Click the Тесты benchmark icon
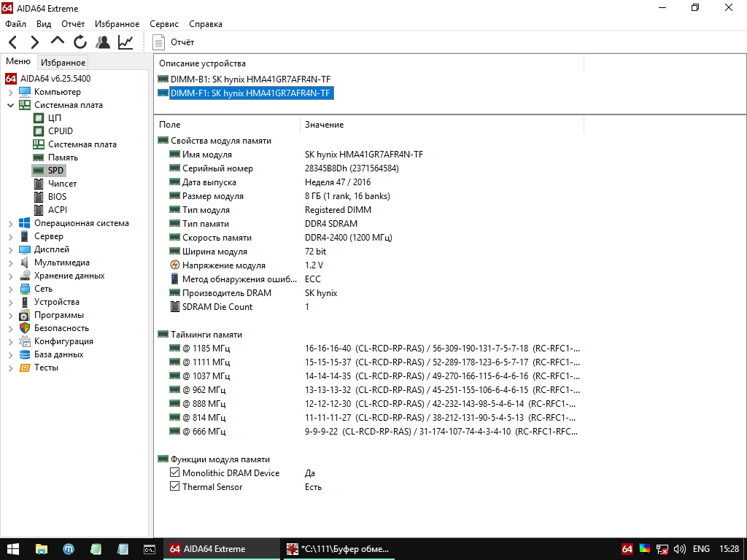This screenshot has height=560, width=747. click(x=25, y=367)
